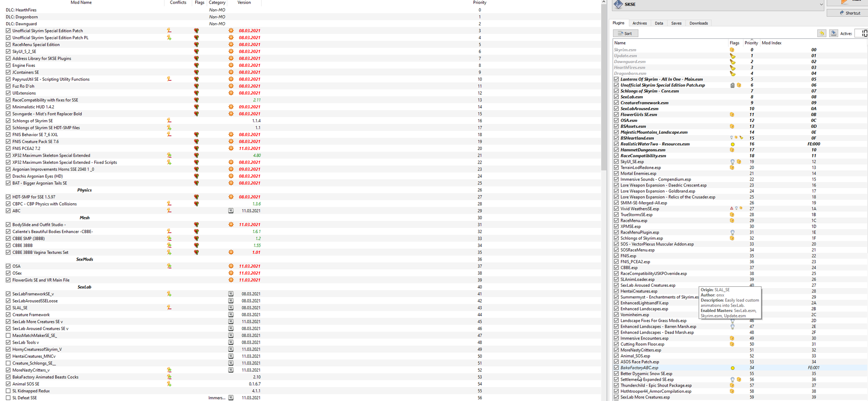Open the Archives tab

pyautogui.click(x=639, y=23)
